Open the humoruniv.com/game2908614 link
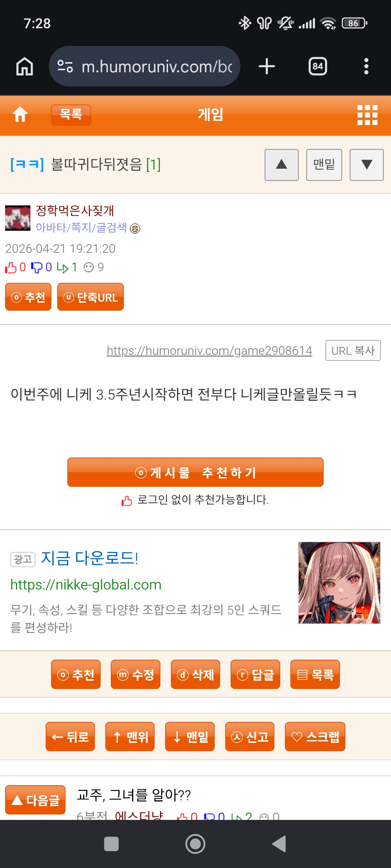 [209, 350]
